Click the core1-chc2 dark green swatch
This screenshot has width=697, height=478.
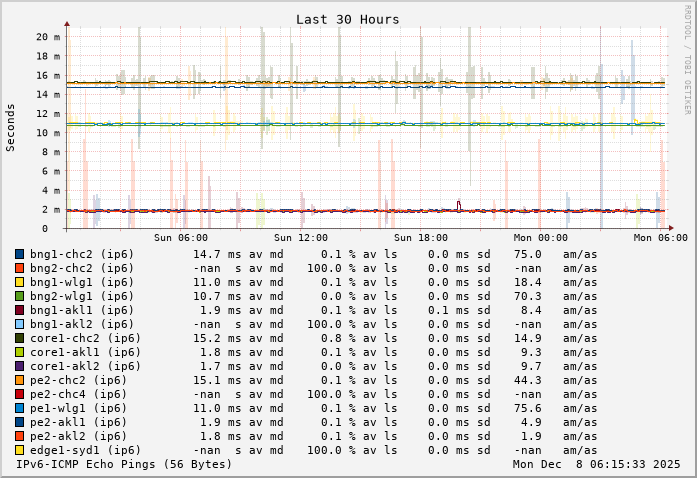click(x=19, y=338)
